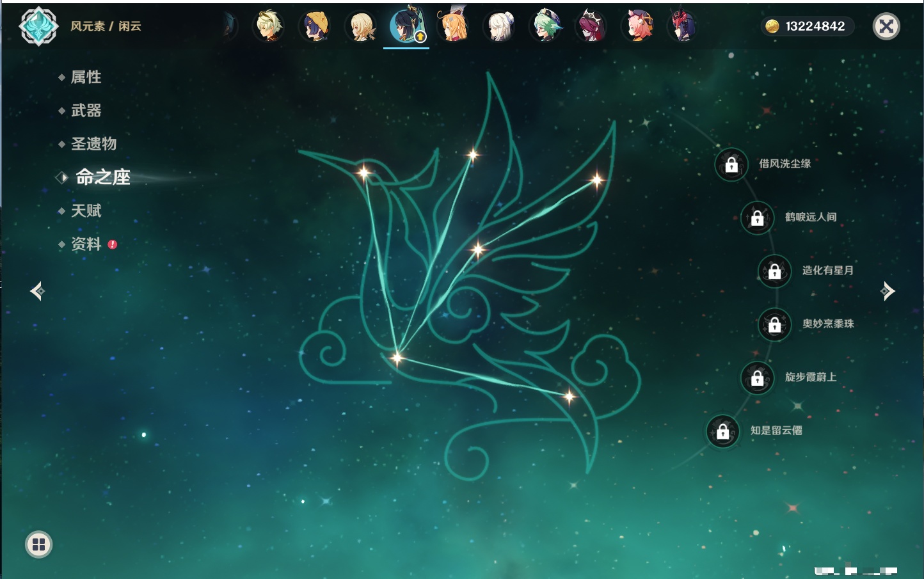This screenshot has height=579, width=924.
Task: Select the white-haired character portrait with bun
Action: pos(500,26)
